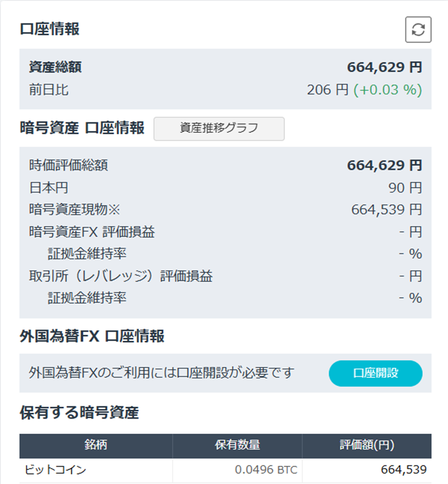Select the 暗号資産FX 評価損益 label
The width and height of the screenshot is (448, 484).
(x=96, y=232)
